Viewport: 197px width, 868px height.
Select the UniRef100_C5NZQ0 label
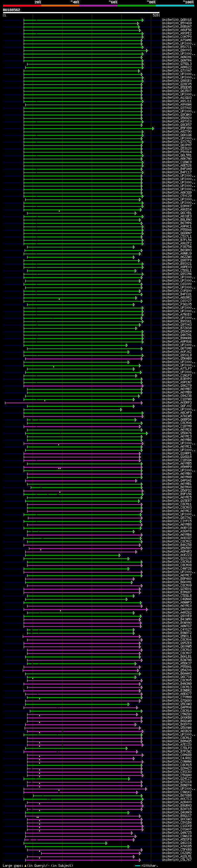click(177, 714)
